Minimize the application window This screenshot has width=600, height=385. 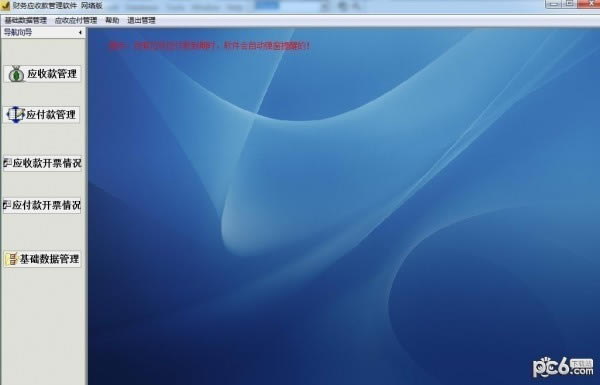(553, 3)
